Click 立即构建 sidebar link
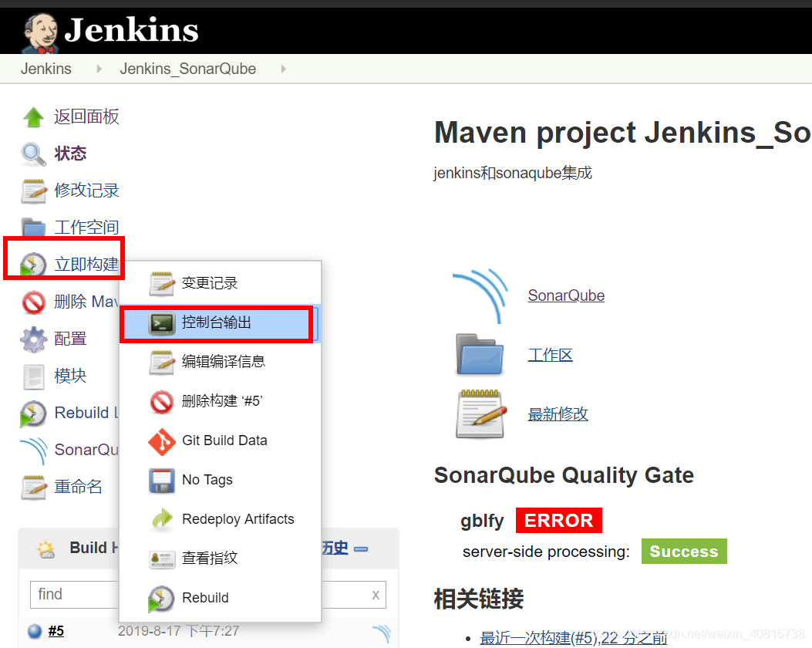The image size is (812, 648). [x=87, y=264]
